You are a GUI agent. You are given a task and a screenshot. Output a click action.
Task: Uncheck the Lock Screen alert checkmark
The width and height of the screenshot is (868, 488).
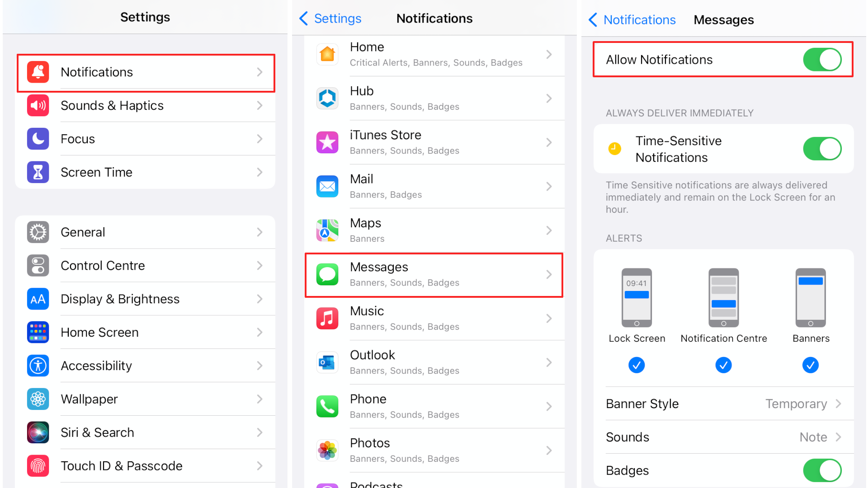coord(636,365)
